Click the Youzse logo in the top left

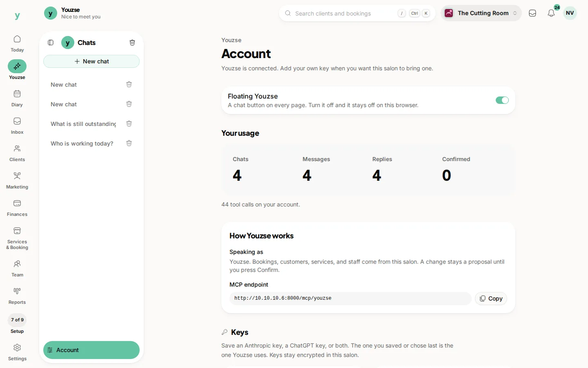pyautogui.click(x=17, y=16)
